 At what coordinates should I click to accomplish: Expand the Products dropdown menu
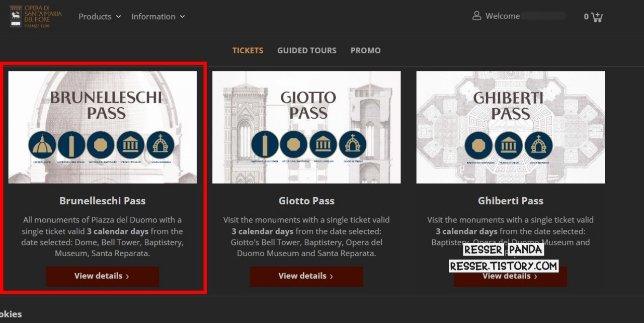click(100, 17)
